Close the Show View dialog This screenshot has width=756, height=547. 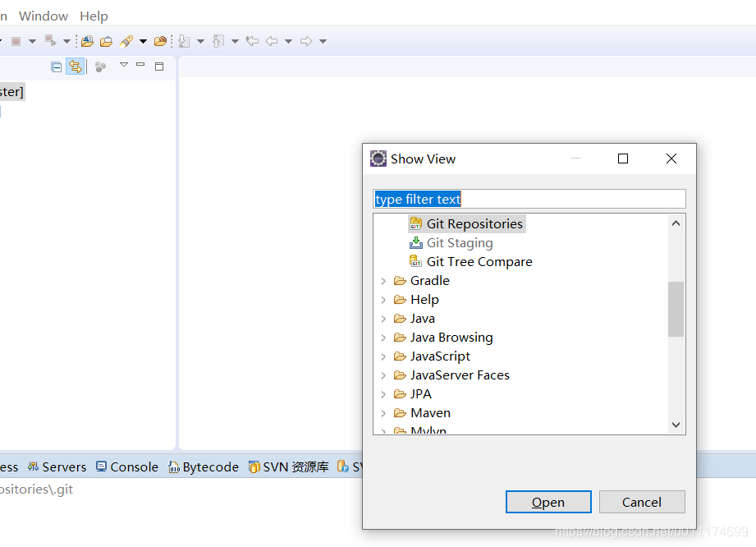[671, 159]
